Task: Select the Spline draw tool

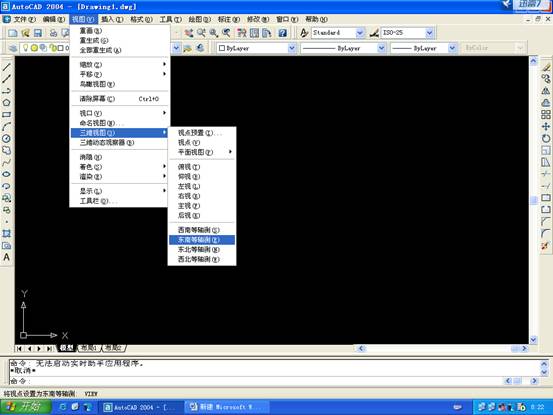Action: point(6,162)
